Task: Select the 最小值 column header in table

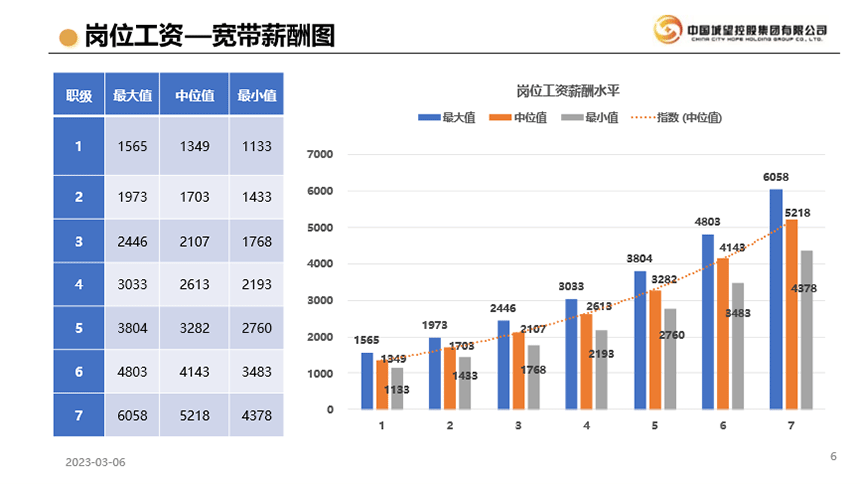Action: (256, 96)
